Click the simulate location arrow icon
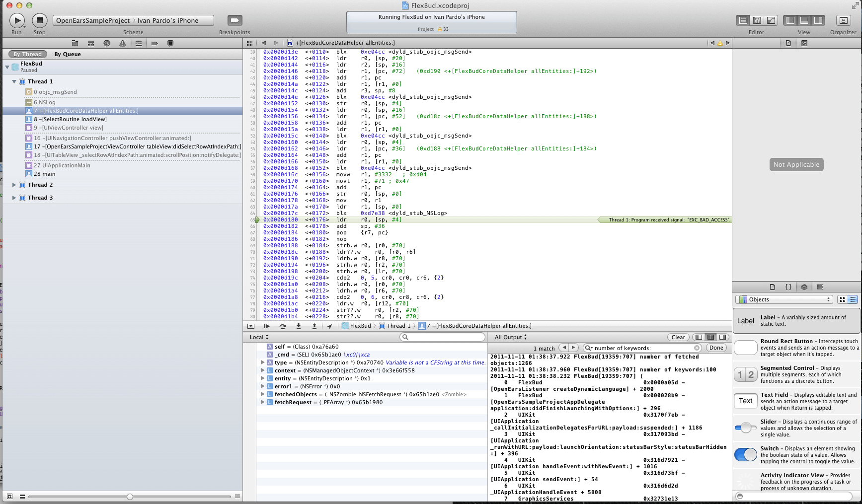This screenshot has height=504, width=862. click(x=329, y=326)
